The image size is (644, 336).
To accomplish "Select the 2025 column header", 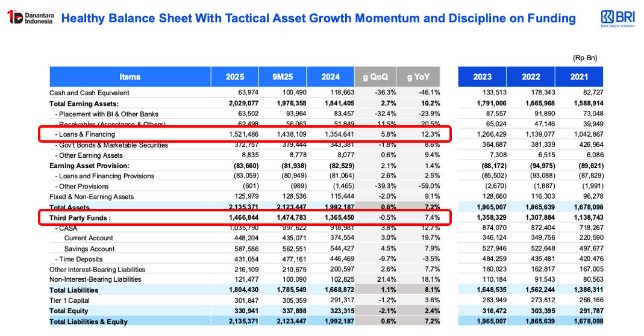I will click(234, 76).
